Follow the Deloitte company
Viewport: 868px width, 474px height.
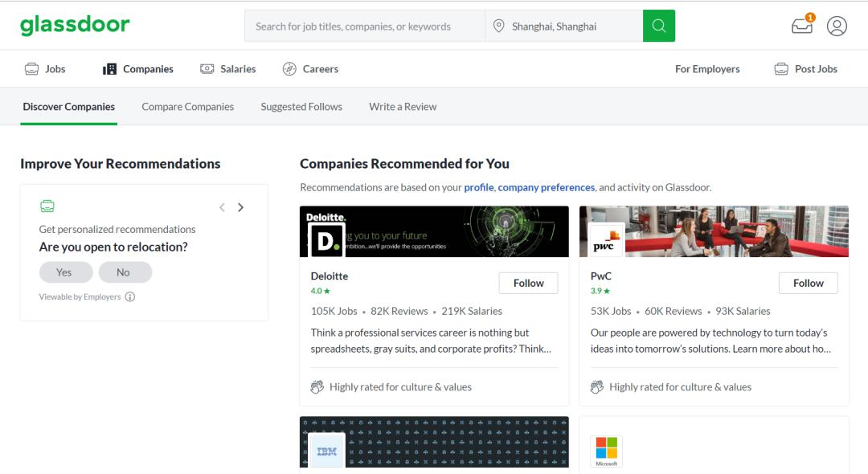[x=528, y=283]
